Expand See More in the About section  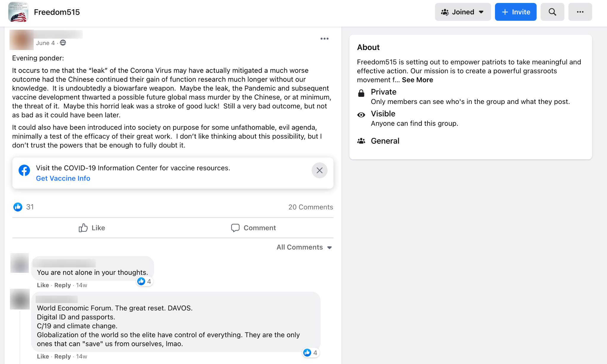pyautogui.click(x=417, y=80)
